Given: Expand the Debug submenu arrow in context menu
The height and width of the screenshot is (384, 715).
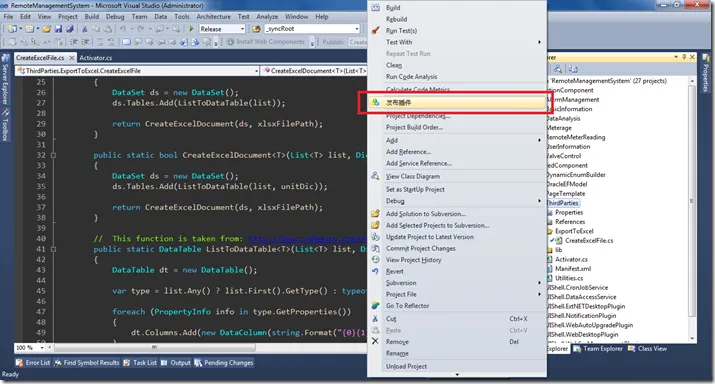Looking at the screenshot, I should coord(539,201).
